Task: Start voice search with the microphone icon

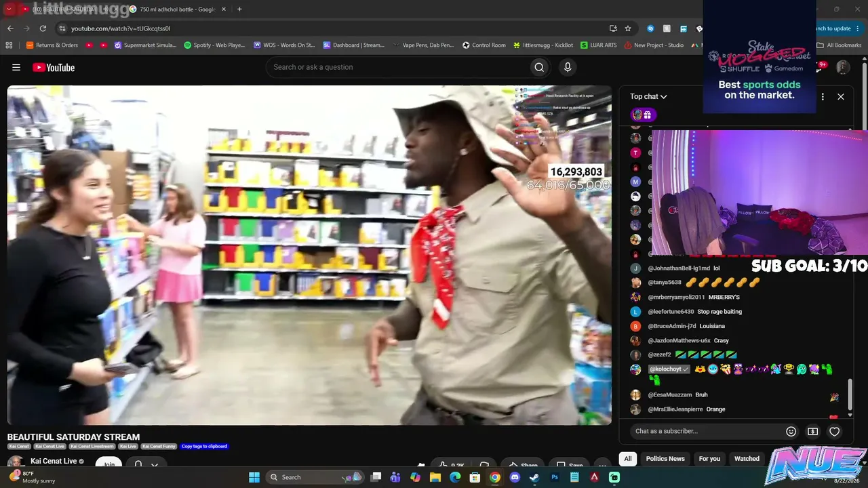Action: pyautogui.click(x=568, y=67)
